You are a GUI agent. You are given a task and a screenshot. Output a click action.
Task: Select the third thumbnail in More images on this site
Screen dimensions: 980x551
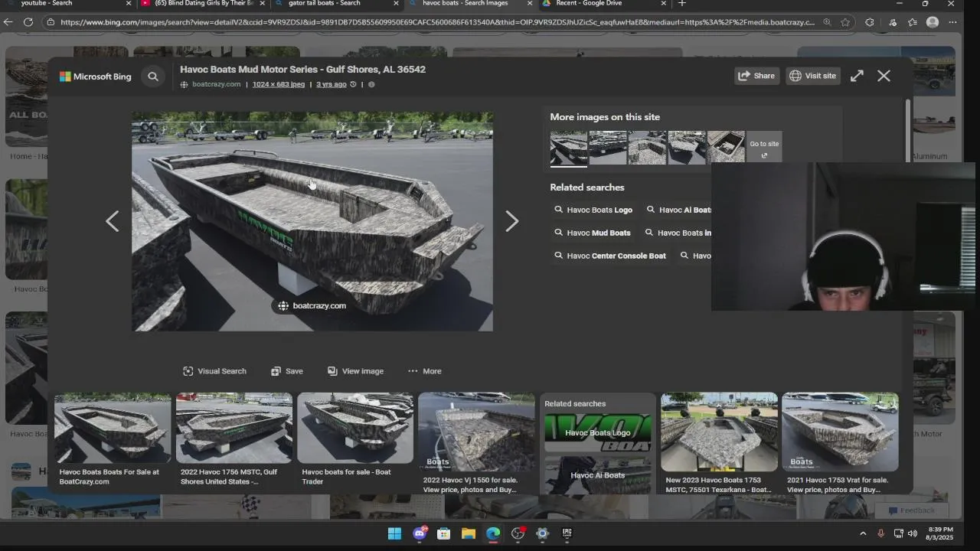[x=647, y=147]
